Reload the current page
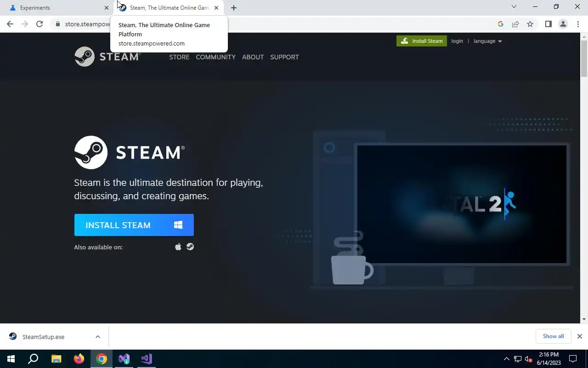 point(40,24)
